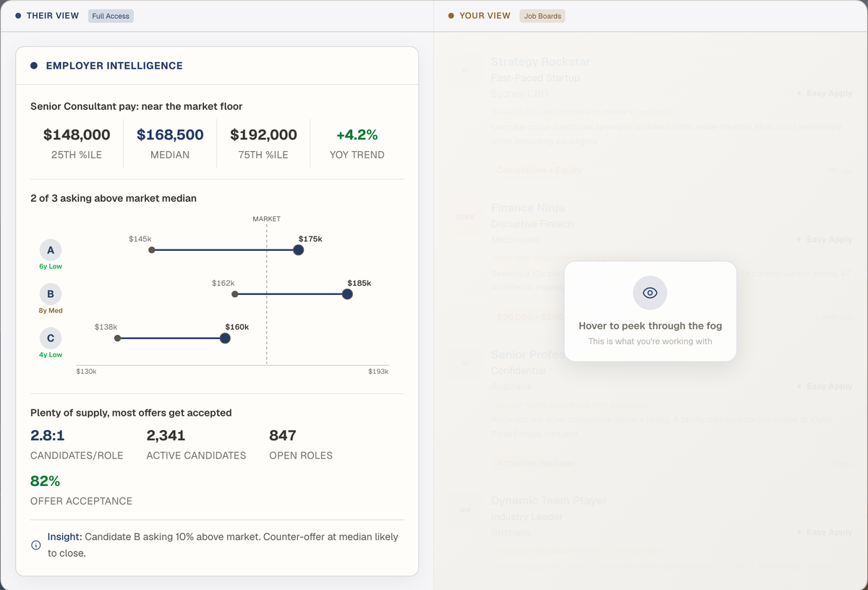The image size is (868, 590).
Task: Click the 75TH %ILE label
Action: (x=263, y=155)
